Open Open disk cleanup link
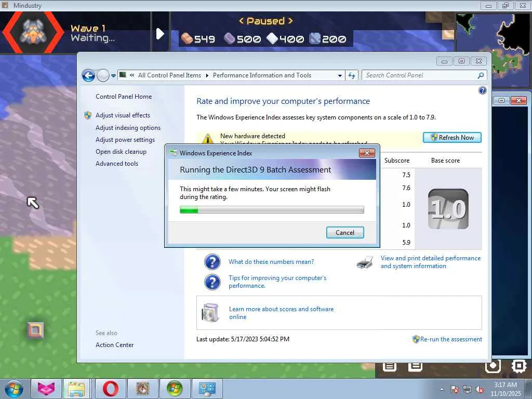Screen dimensions: 532x399 point(121,152)
